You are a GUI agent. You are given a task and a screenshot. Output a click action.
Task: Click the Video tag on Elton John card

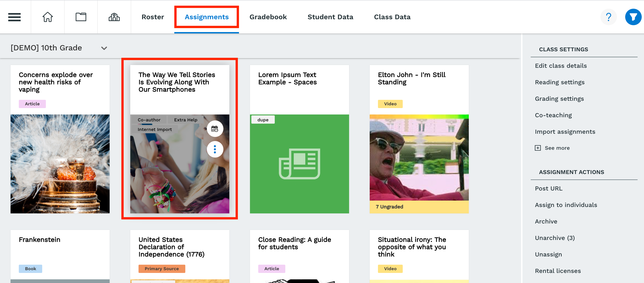[390, 104]
